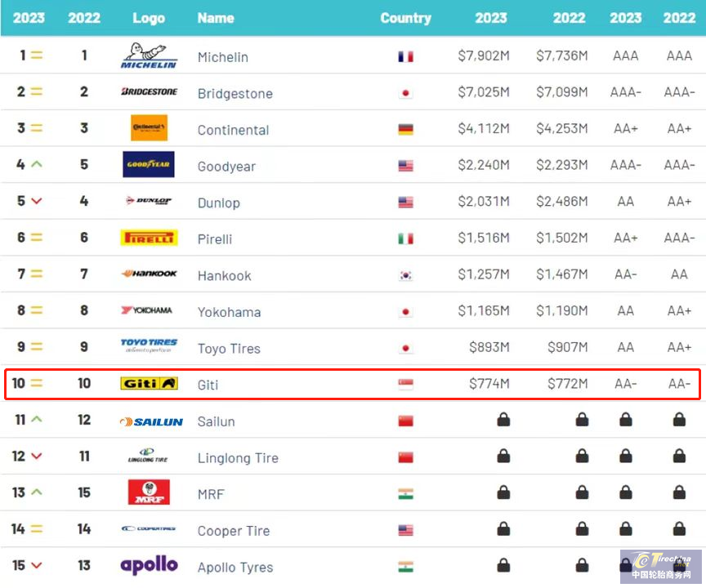Screen dimensions: 706x588
Task: Click the purple apollo logo
Action: click(149, 565)
